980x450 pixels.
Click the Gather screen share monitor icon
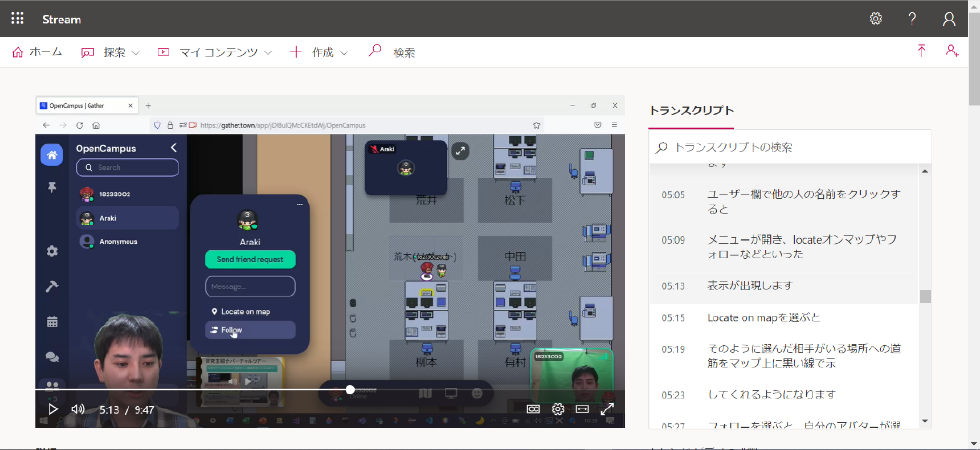[x=451, y=393]
